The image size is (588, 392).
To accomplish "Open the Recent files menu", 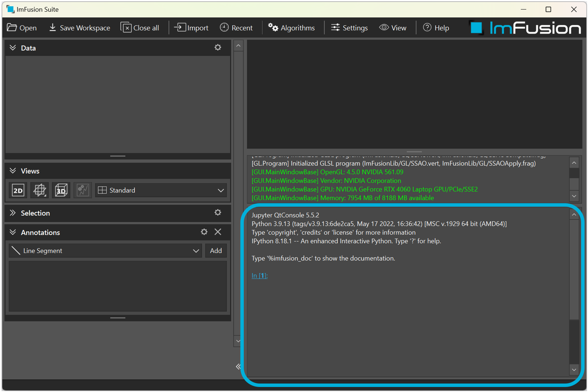I will (x=236, y=28).
